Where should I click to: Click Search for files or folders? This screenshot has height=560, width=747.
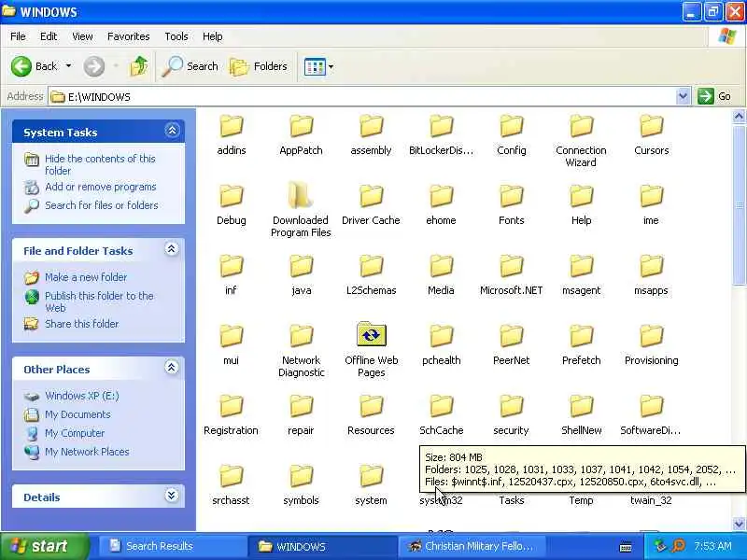[102, 205]
